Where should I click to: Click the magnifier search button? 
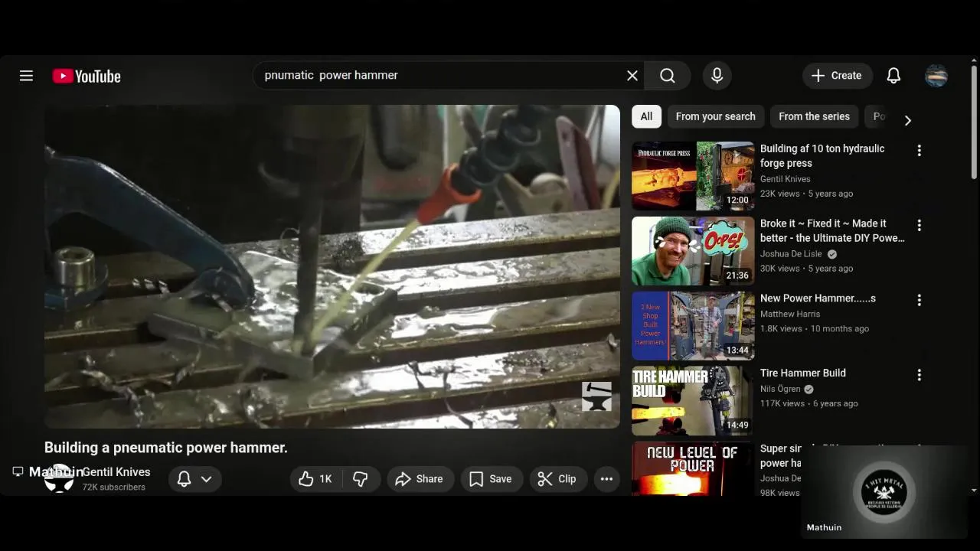pos(668,76)
